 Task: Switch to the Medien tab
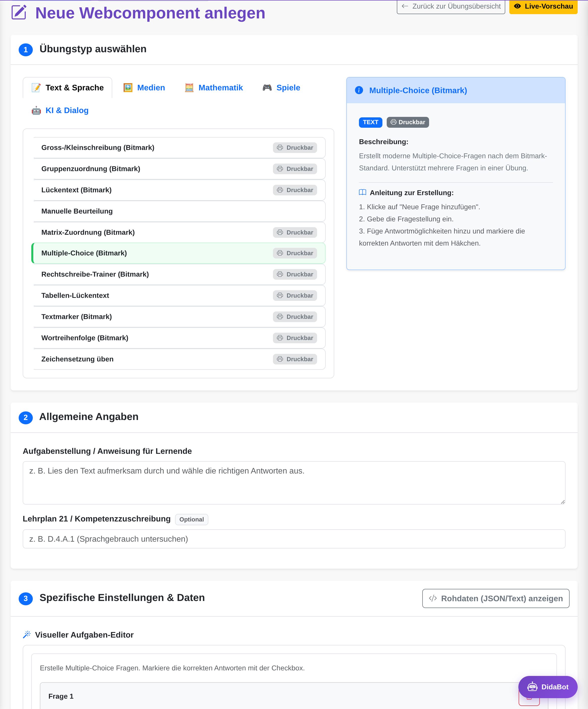coord(144,88)
